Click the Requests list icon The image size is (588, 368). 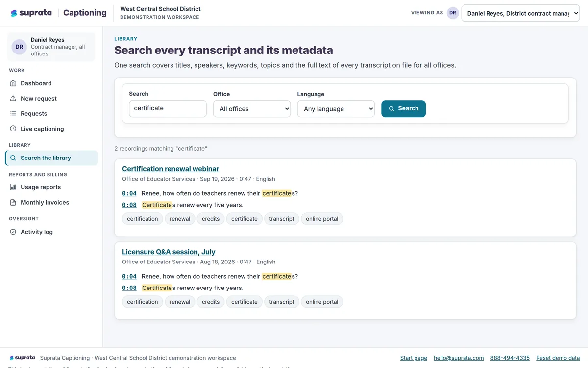(x=13, y=114)
